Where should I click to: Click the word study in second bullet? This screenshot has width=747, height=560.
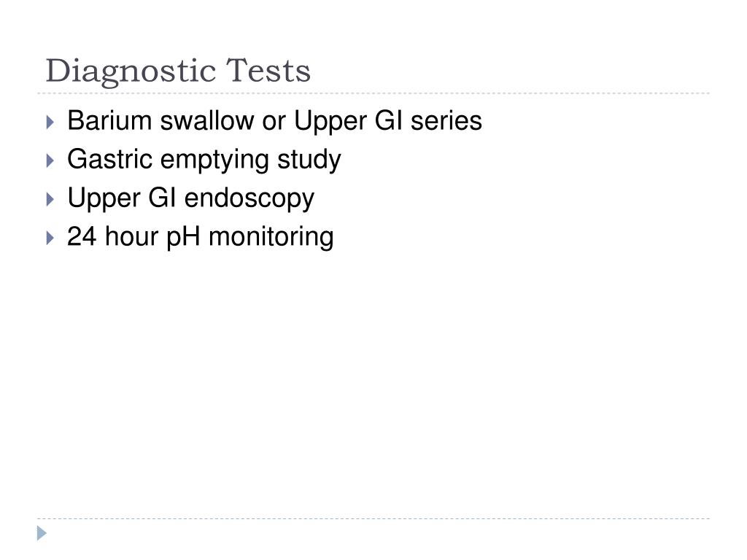click(x=309, y=160)
